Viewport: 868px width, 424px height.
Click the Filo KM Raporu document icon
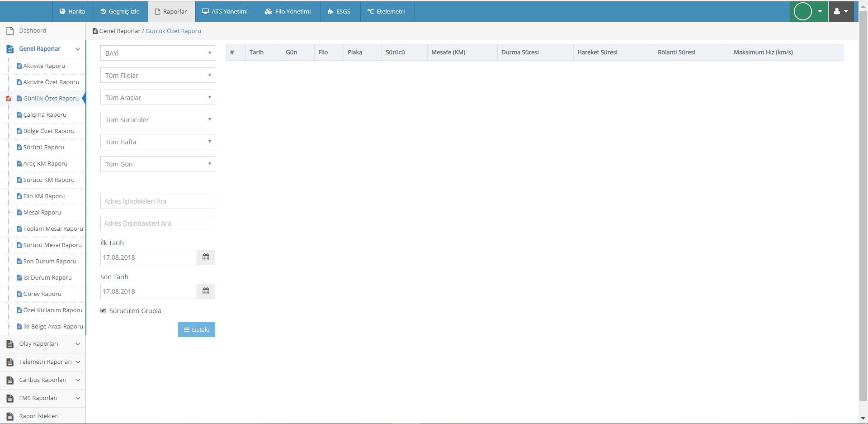pos(19,196)
